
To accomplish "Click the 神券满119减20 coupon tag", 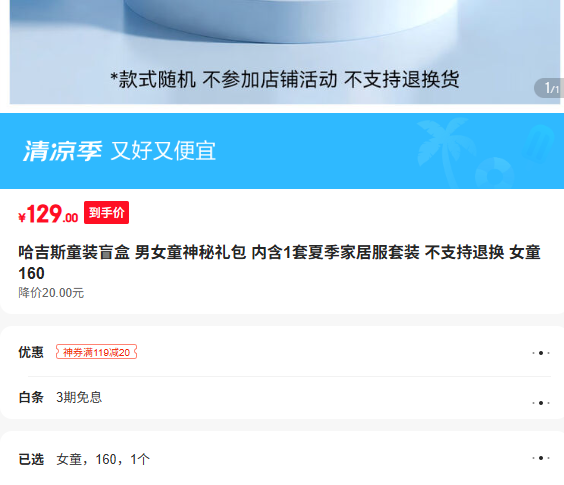I will pyautogui.click(x=96, y=352).
